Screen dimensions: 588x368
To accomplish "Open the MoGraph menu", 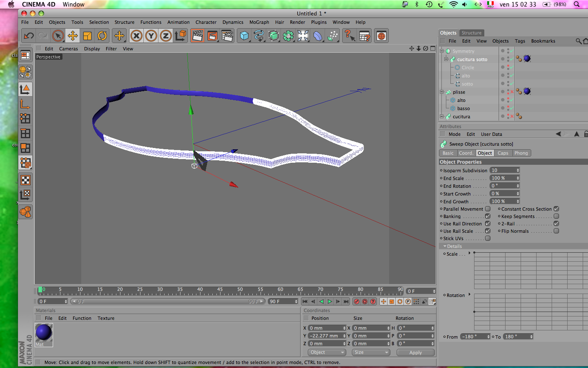I will tap(259, 22).
